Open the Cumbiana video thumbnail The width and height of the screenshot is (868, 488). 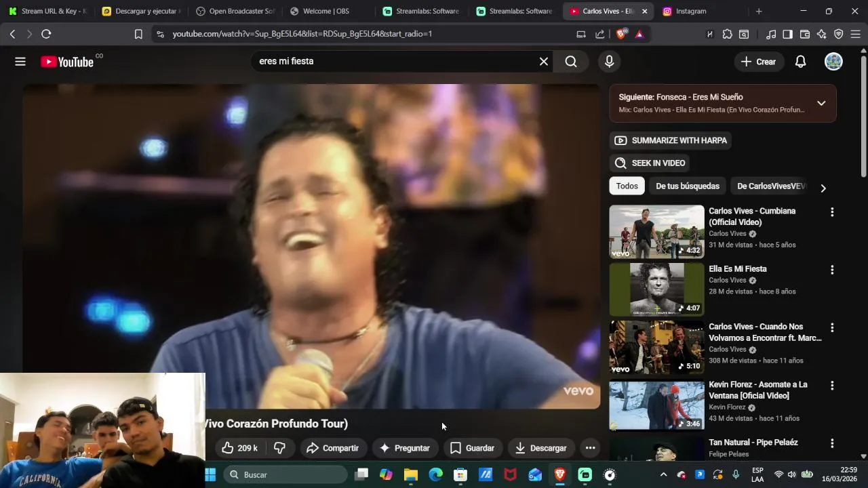tap(656, 232)
